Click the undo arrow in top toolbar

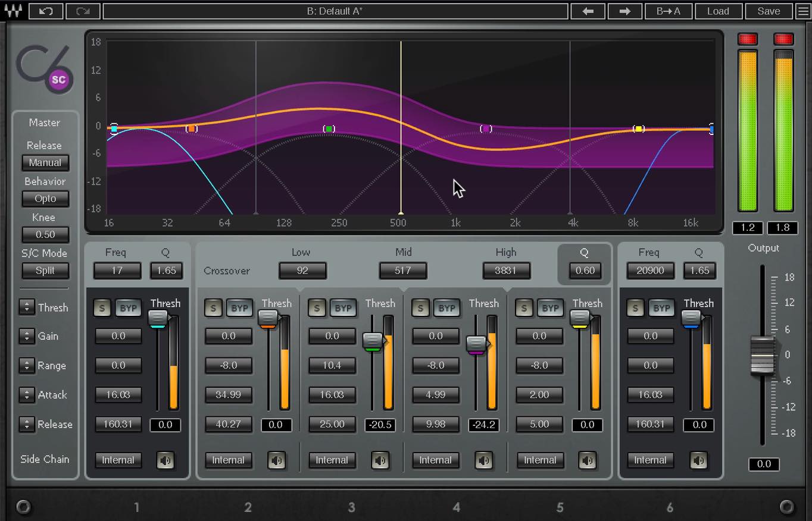45,11
